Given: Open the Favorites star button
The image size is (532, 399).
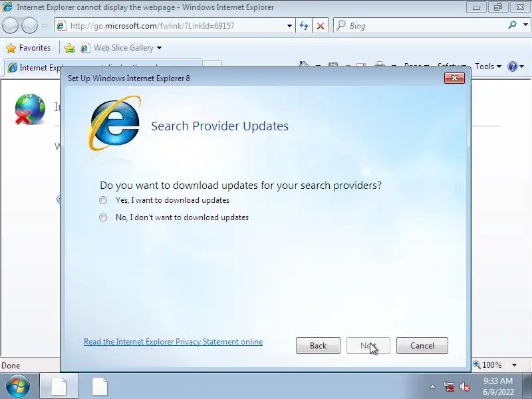Looking at the screenshot, I should 29,48.
